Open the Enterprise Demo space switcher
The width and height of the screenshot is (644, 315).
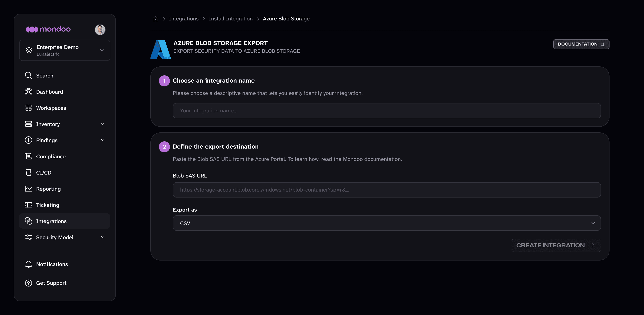65,50
